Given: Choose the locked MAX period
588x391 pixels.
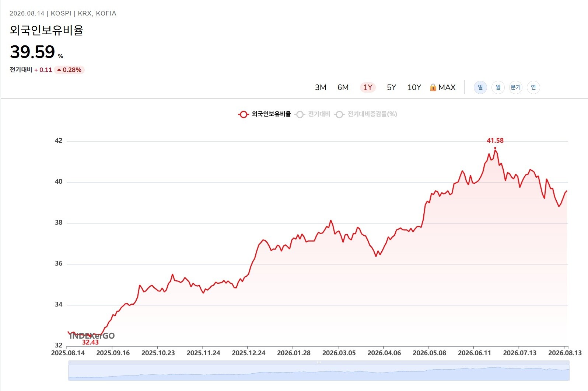Looking at the screenshot, I should click(x=443, y=87).
